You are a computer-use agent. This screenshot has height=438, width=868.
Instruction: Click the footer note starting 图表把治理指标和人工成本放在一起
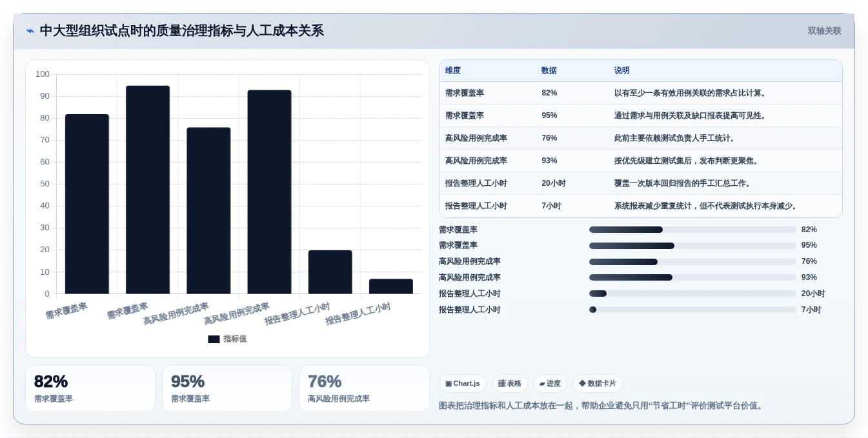(602, 406)
